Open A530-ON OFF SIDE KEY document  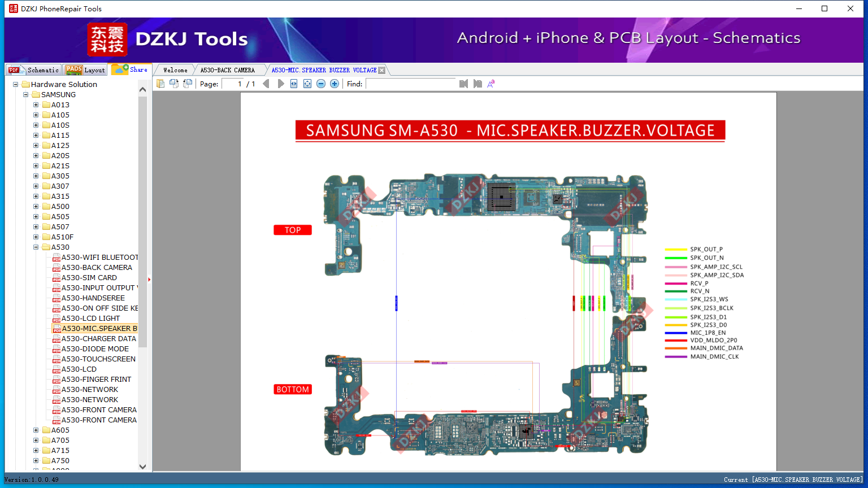[100, 308]
